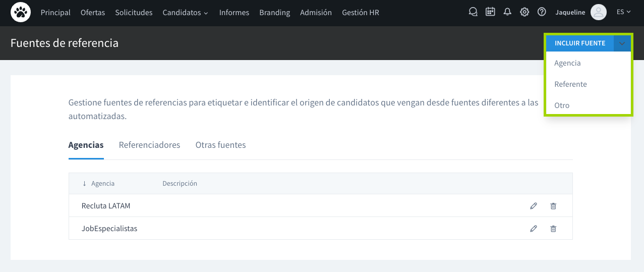Sort by the Agencia column header
Viewport: 644px width, 272px height.
click(x=102, y=184)
